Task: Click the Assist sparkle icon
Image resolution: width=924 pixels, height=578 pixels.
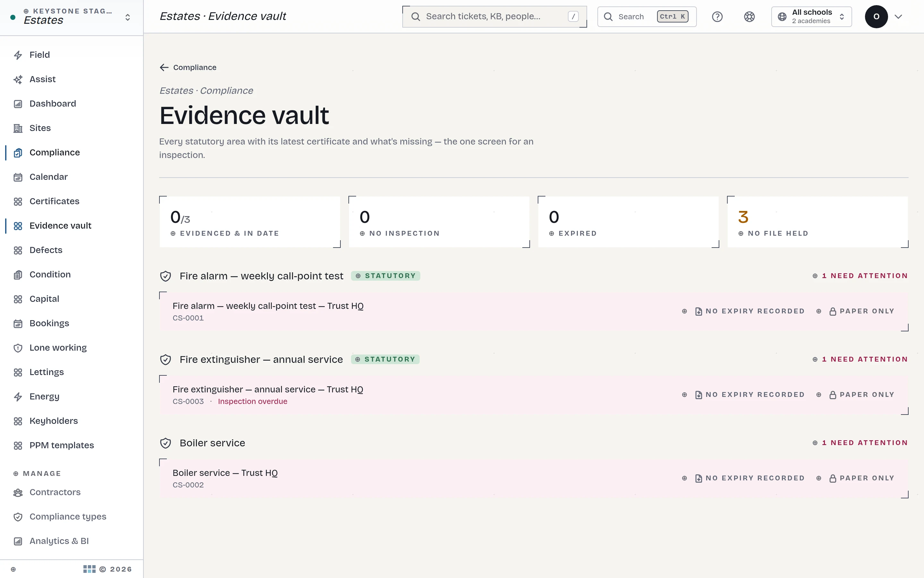Action: (x=18, y=80)
